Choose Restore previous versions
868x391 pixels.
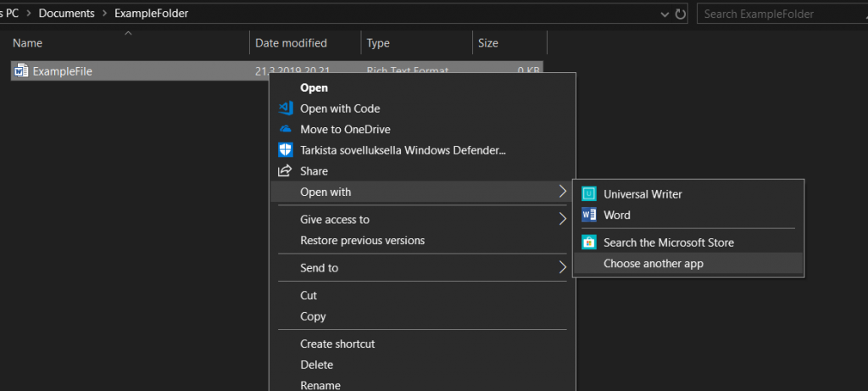pos(362,241)
